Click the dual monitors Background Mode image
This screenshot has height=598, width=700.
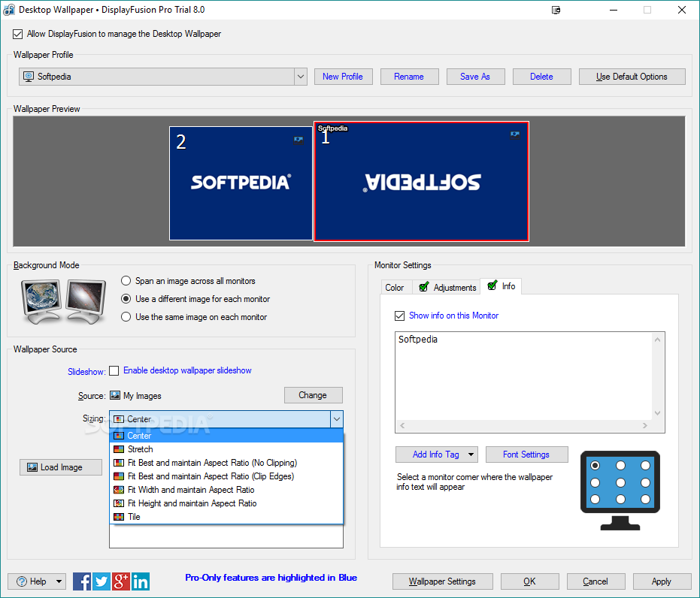pyautogui.click(x=63, y=301)
